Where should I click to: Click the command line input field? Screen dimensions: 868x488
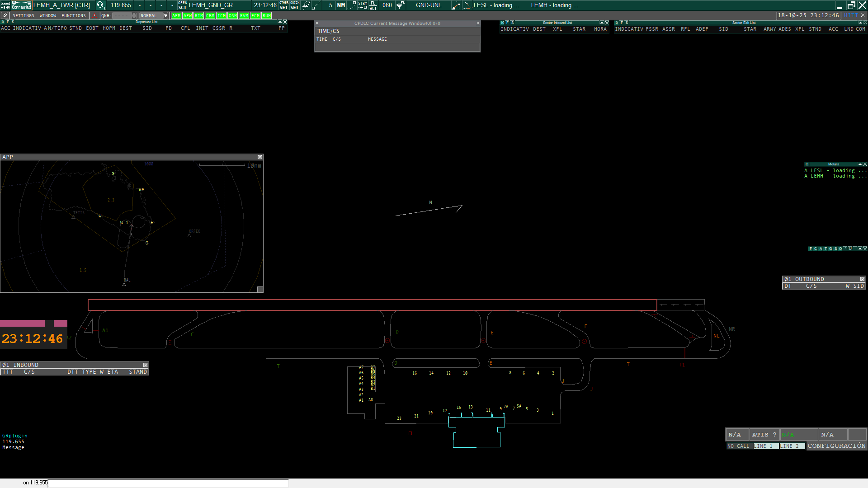tap(167, 483)
